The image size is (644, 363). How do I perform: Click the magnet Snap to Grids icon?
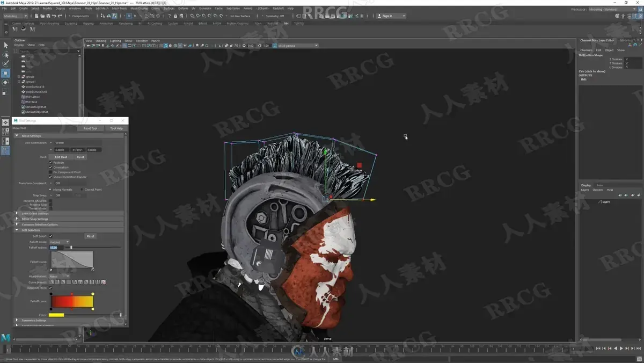pyautogui.click(x=193, y=16)
